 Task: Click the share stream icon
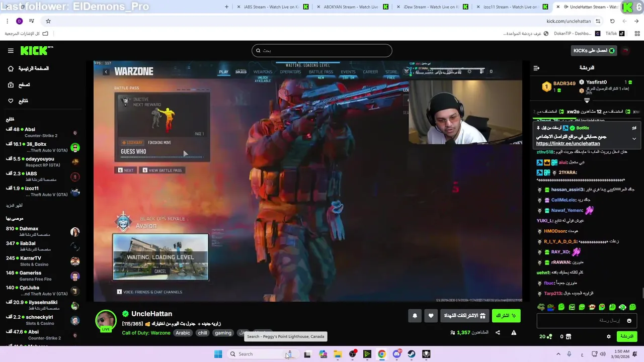tap(498, 332)
